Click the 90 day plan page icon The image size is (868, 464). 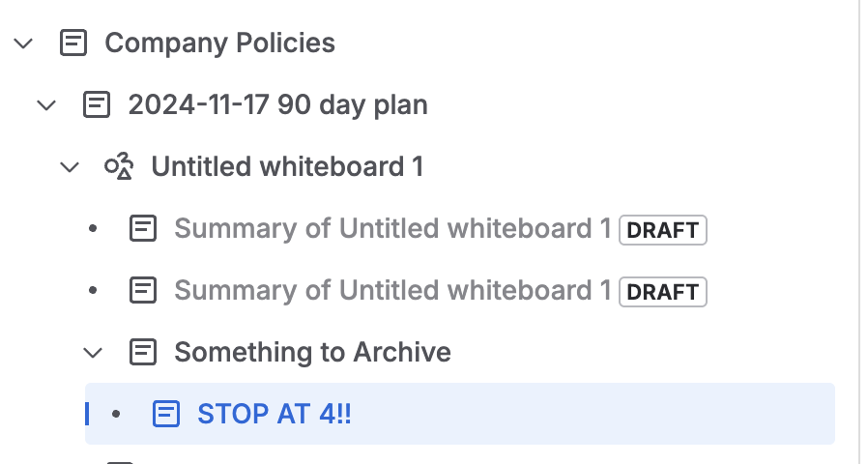click(x=97, y=104)
